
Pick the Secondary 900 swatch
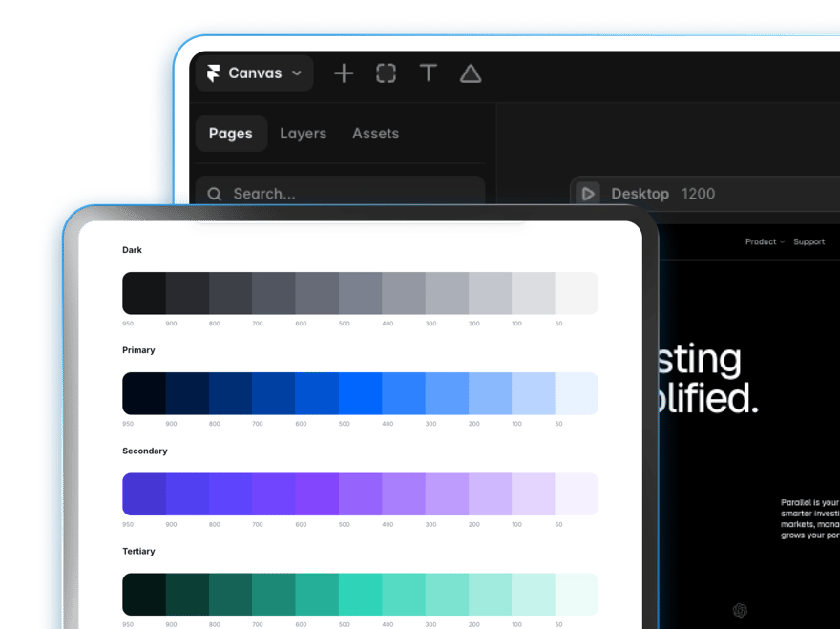click(x=187, y=494)
